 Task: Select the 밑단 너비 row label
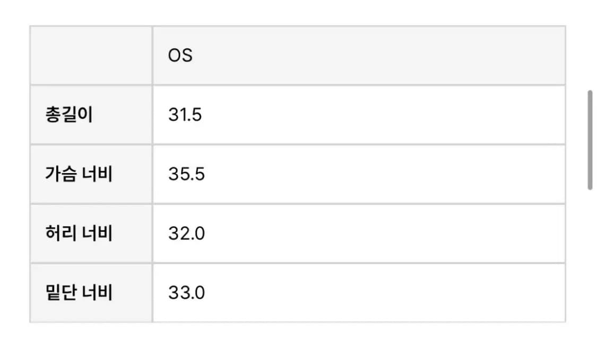tap(79, 293)
